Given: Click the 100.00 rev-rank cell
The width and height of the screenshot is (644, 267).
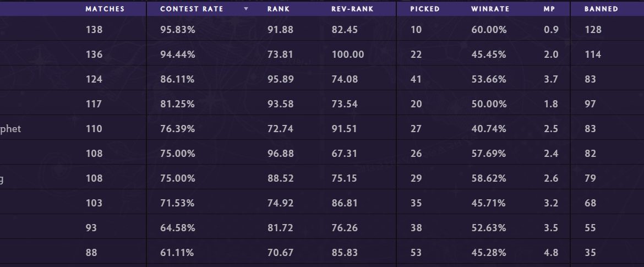Looking at the screenshot, I should (x=347, y=55).
